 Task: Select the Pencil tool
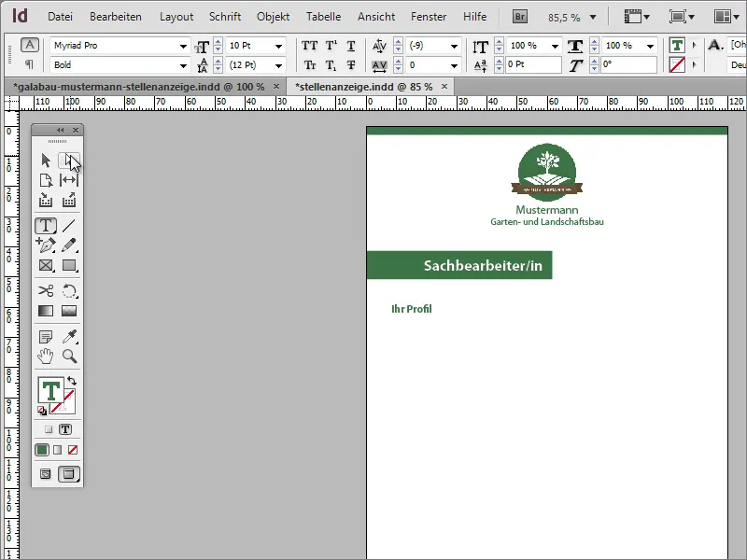point(69,245)
